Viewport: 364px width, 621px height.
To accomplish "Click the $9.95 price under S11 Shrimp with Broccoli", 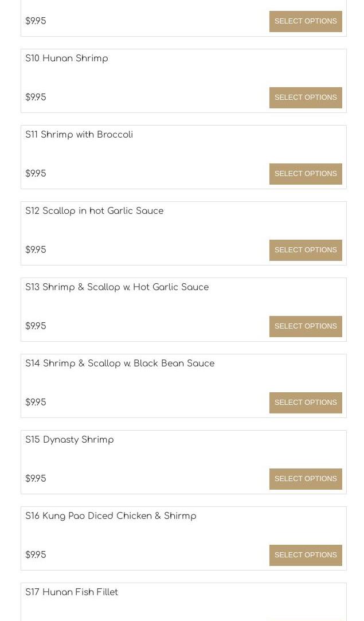I will pos(36,174).
